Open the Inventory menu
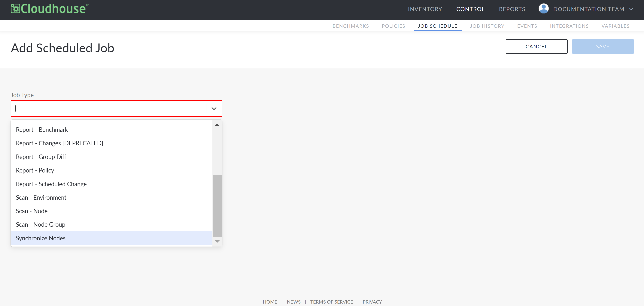644x306 pixels. point(425,9)
